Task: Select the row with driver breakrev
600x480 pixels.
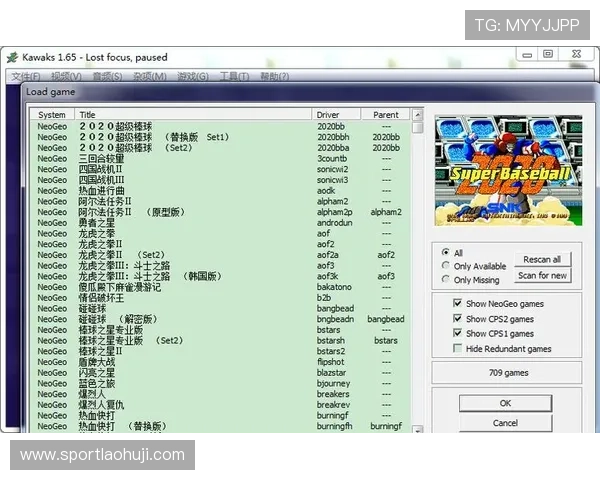Action: coord(220,405)
